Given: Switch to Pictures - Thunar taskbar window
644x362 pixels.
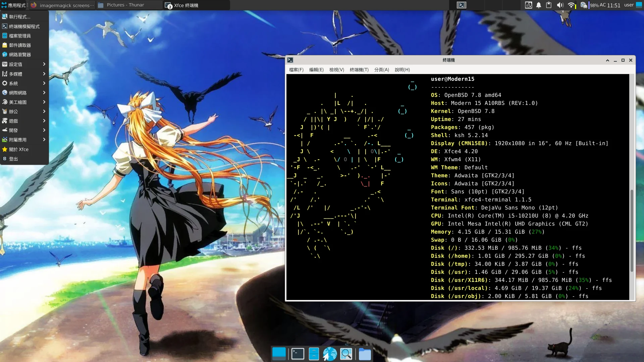Looking at the screenshot, I should [129, 5].
